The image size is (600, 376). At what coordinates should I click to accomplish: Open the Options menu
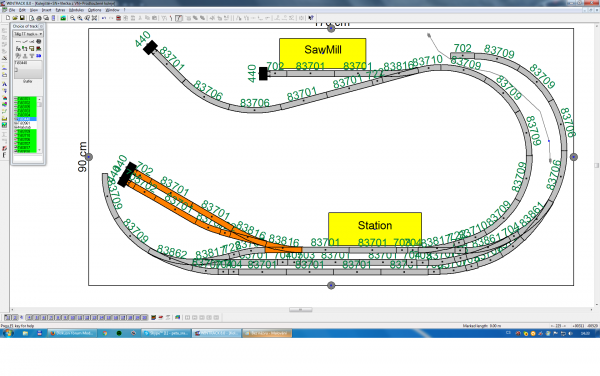coord(95,10)
